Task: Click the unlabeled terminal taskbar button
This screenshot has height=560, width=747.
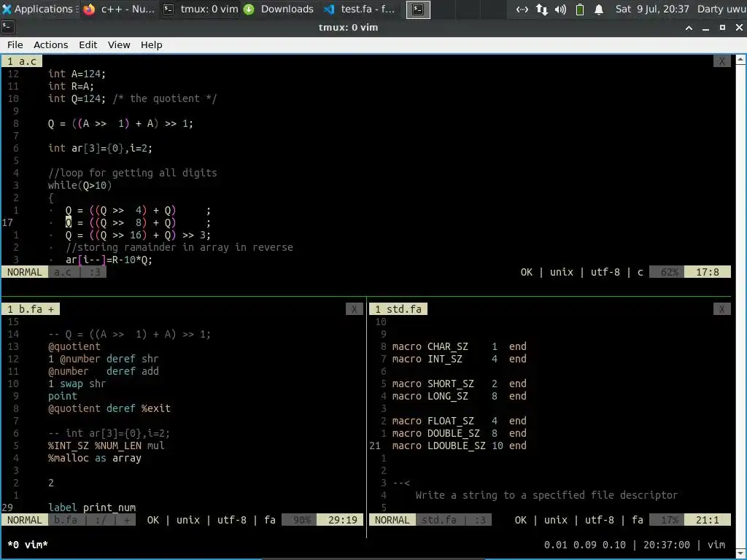Action: (418, 9)
